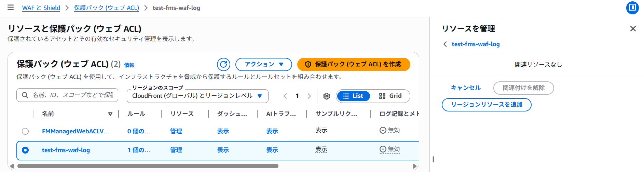The height and width of the screenshot is (172, 644).
Task: Select the test-fms-waf-log radio button
Action: click(x=25, y=150)
